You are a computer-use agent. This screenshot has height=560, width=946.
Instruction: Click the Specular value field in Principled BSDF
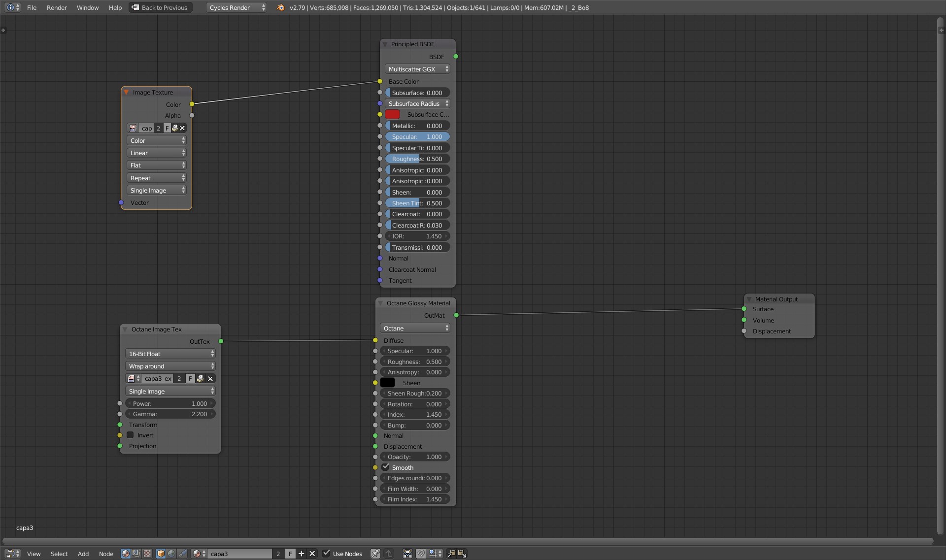click(418, 136)
